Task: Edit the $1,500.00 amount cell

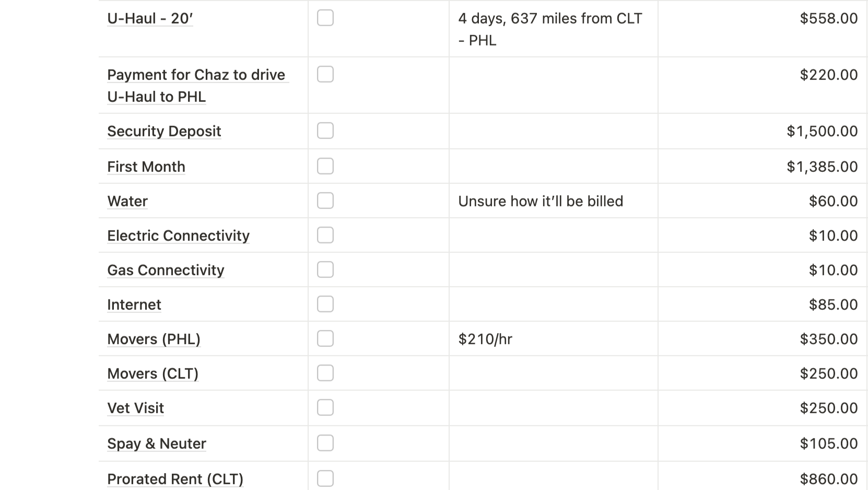Action: (763, 131)
